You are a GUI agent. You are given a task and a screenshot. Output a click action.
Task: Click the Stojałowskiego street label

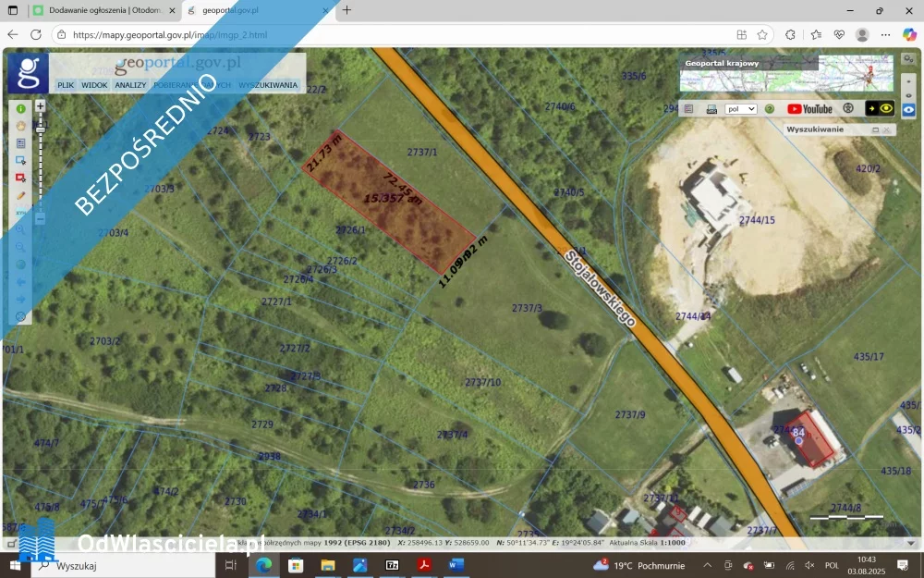601,289
